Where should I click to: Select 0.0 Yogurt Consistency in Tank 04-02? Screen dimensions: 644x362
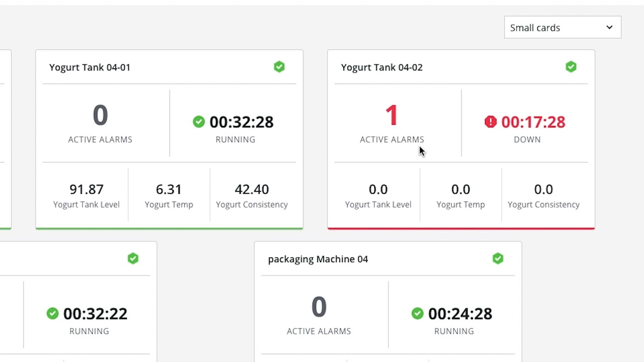tap(543, 189)
